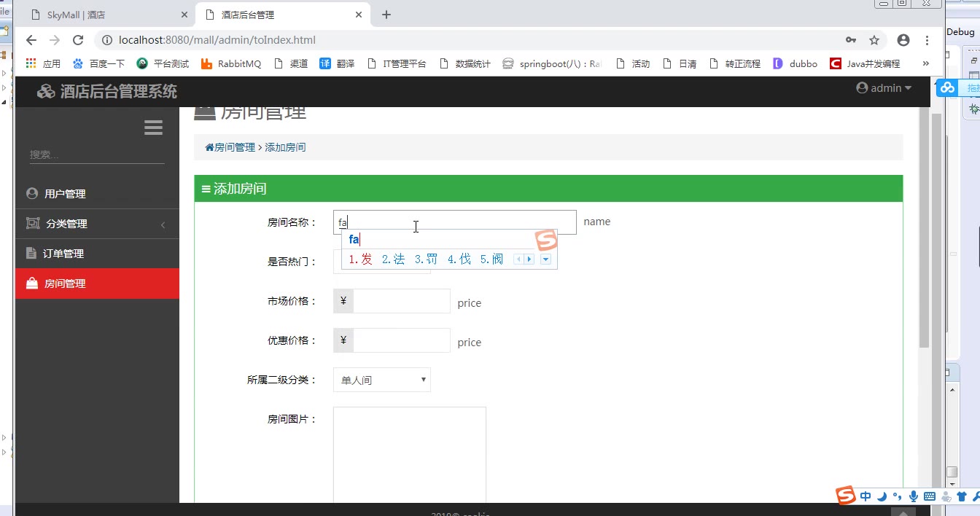Click the 房间图片 upload area

[x=409, y=455]
